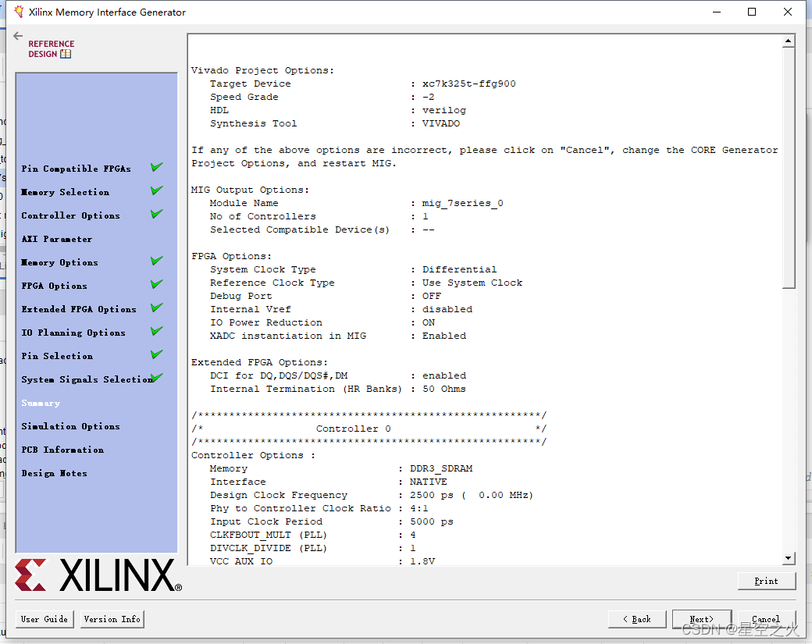Click XADC instantiation value Enabled

click(443, 336)
